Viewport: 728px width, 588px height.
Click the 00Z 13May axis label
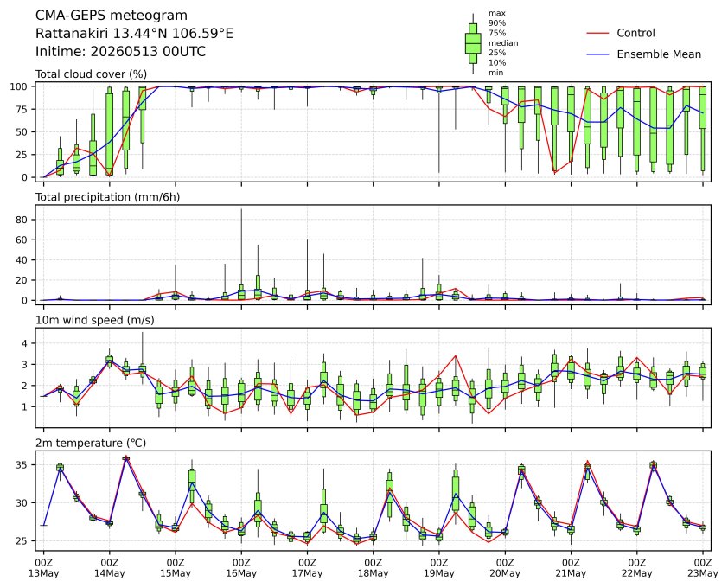pos(43,568)
